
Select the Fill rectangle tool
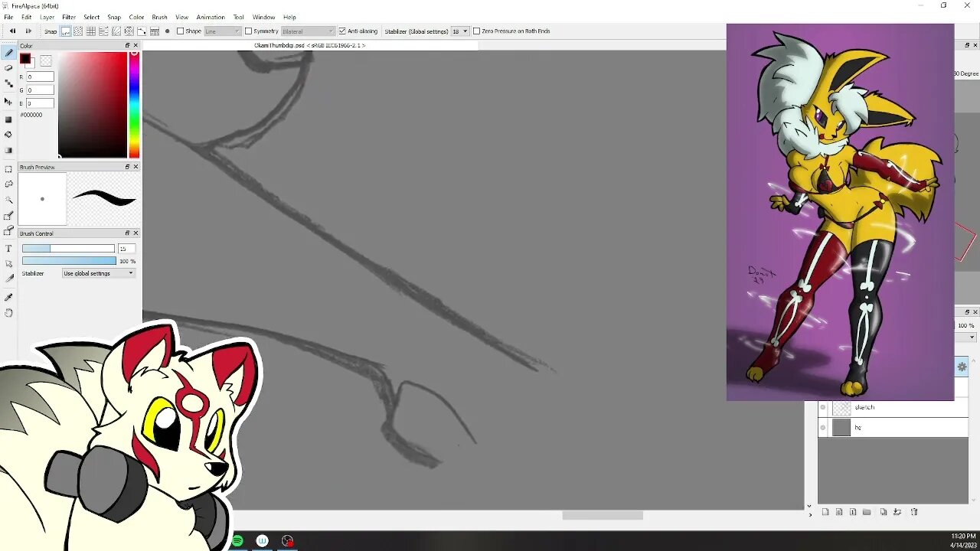point(8,119)
